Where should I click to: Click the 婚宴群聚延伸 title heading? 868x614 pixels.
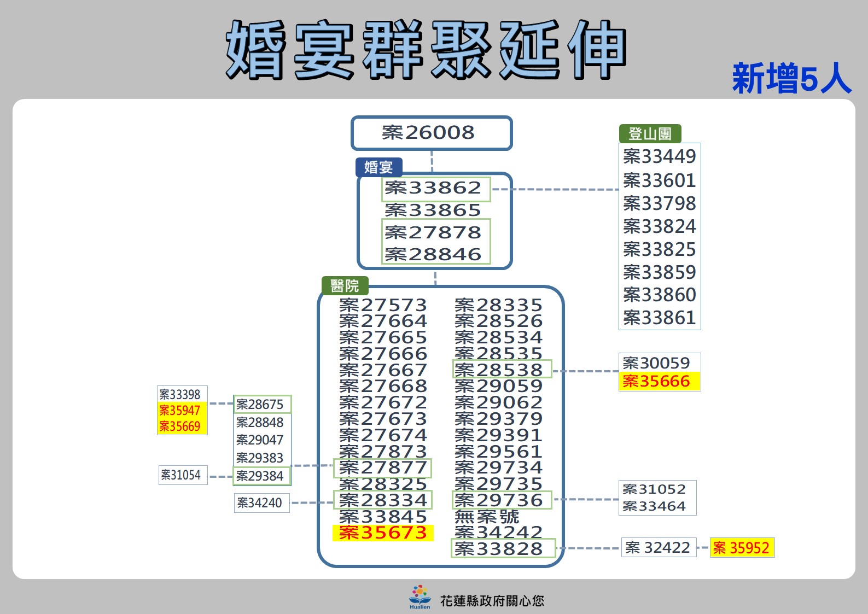pos(426,50)
